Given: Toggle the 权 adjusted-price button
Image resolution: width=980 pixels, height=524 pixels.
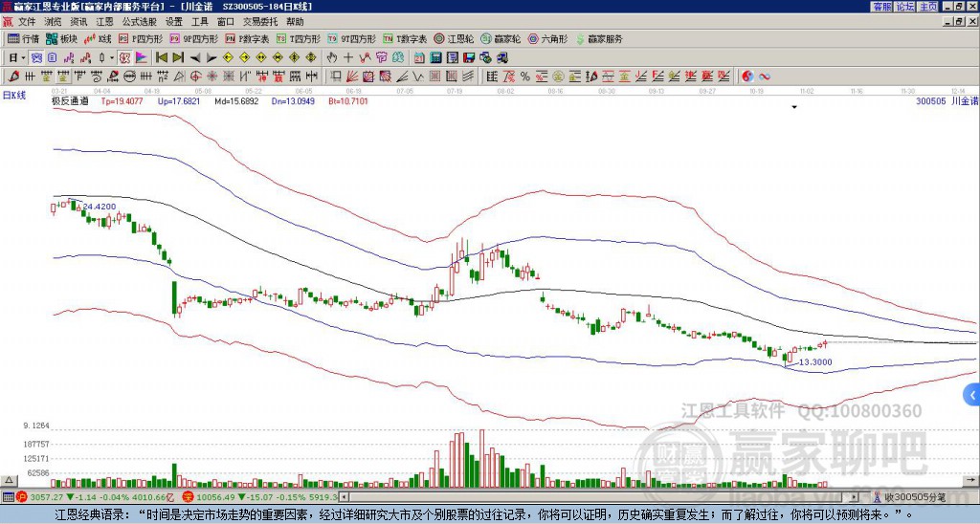Looking at the screenshot, I should tap(125, 58).
